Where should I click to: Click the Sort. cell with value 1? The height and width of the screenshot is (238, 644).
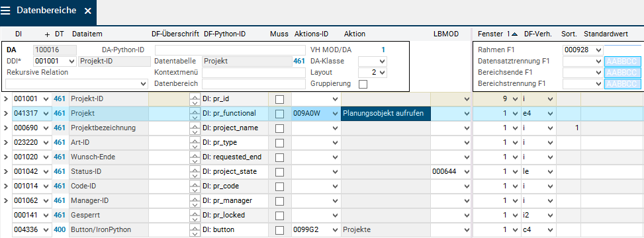[569, 128]
